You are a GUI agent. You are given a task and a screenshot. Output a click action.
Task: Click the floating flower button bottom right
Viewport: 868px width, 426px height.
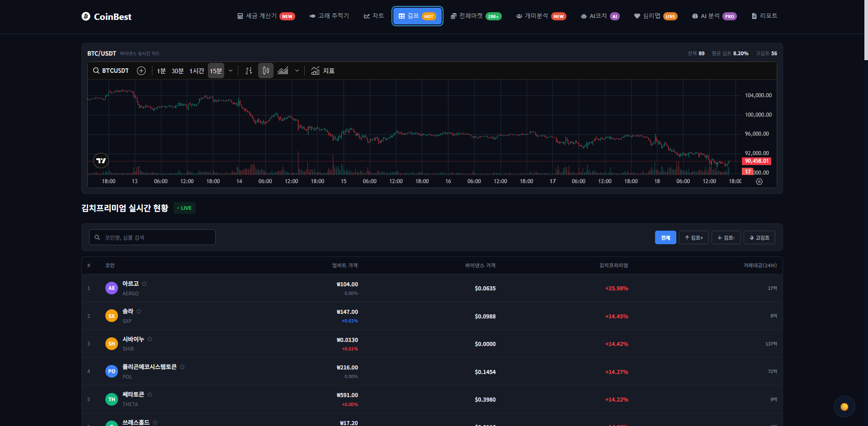tap(844, 407)
